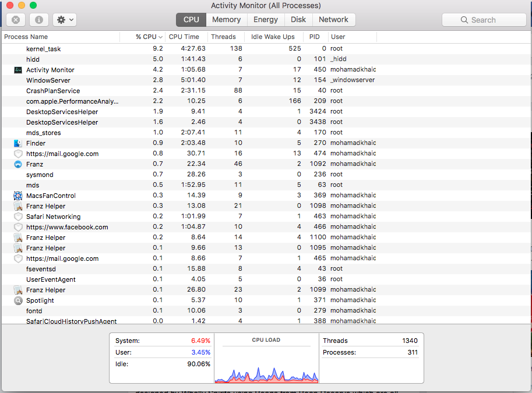Switch to the CPU tab
This screenshot has height=393, width=532.
click(x=191, y=20)
